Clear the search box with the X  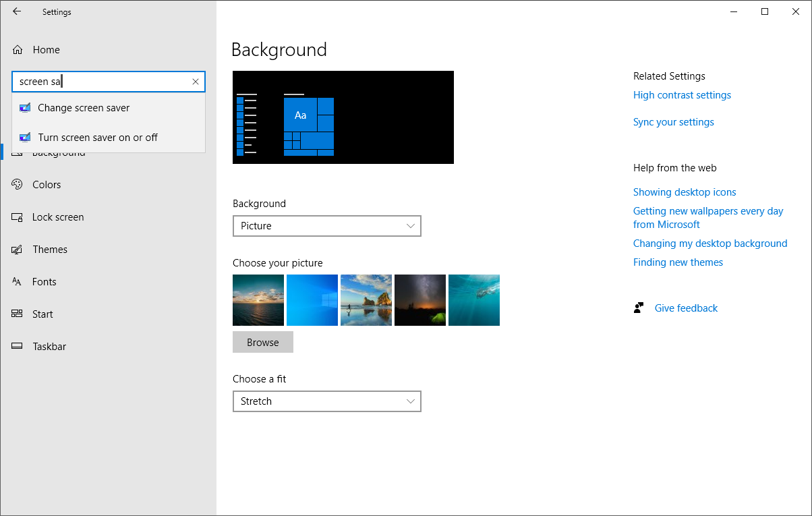(195, 82)
